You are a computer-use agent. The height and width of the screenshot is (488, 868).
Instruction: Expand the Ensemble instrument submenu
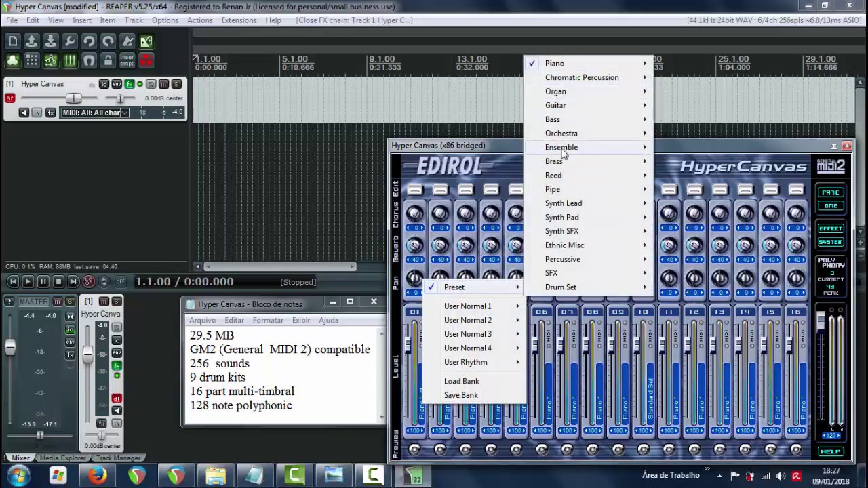click(x=589, y=147)
